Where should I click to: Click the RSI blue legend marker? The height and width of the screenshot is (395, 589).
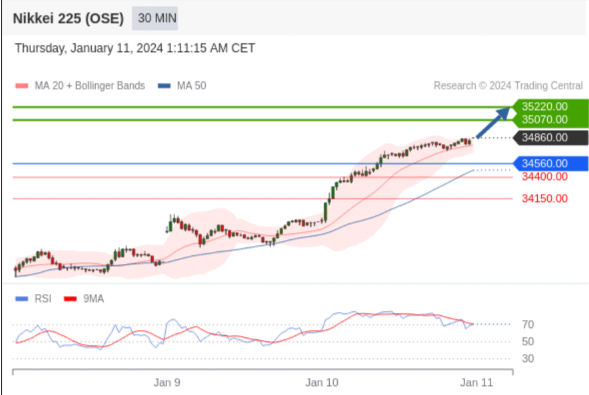(21, 299)
